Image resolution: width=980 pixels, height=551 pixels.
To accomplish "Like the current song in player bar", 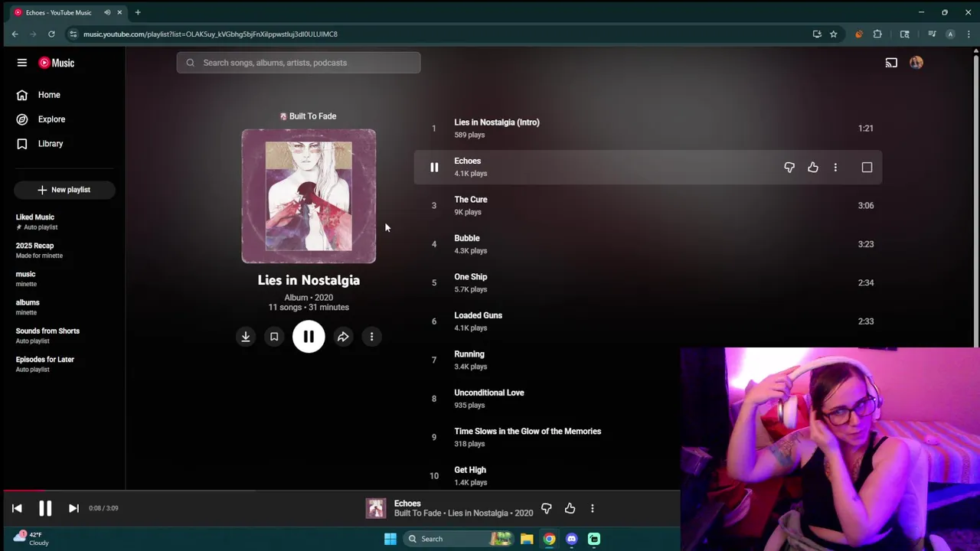I will pos(570,508).
